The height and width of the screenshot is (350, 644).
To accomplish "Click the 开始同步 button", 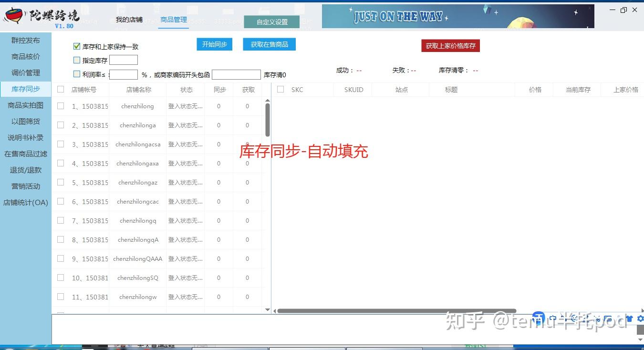I will pos(214,44).
